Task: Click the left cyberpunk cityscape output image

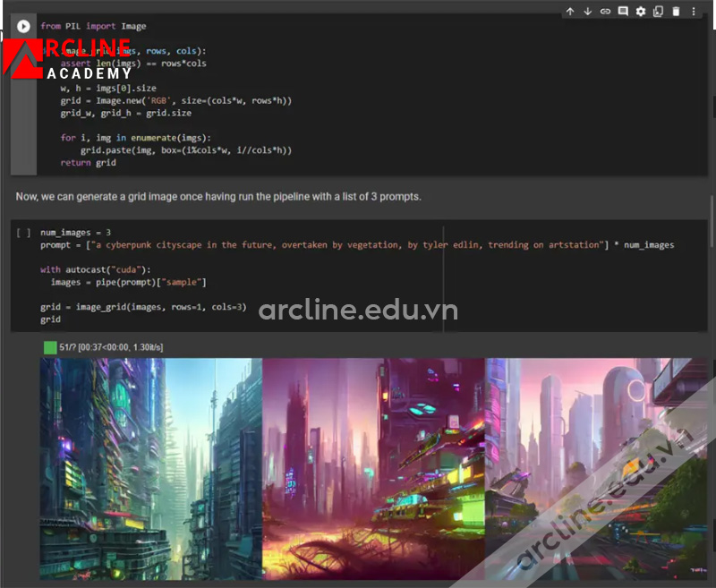Action: click(150, 468)
